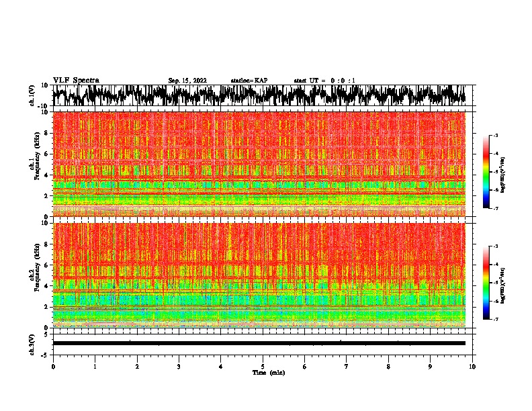Click the black ch.3 voltage trace
532x411 pixels.
259,343
